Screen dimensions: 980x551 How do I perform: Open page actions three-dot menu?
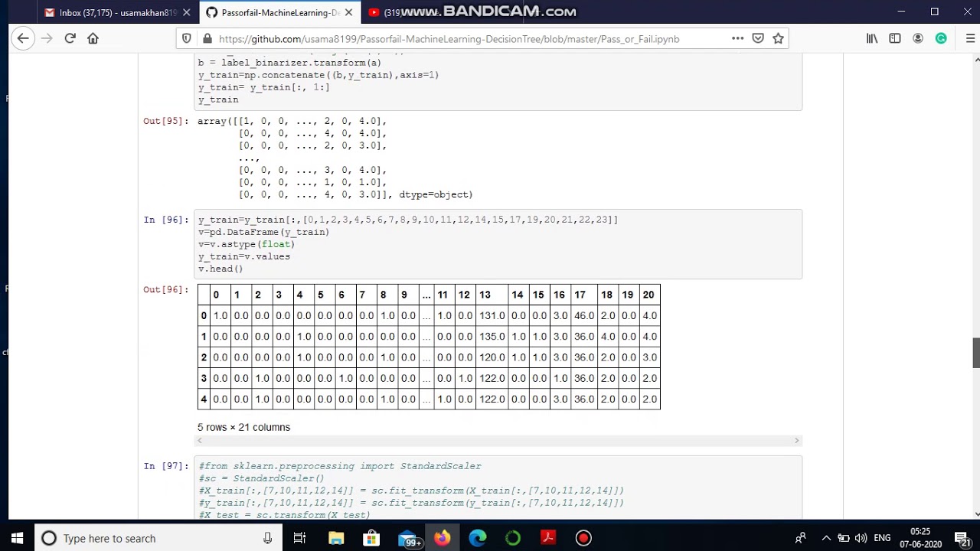(737, 38)
